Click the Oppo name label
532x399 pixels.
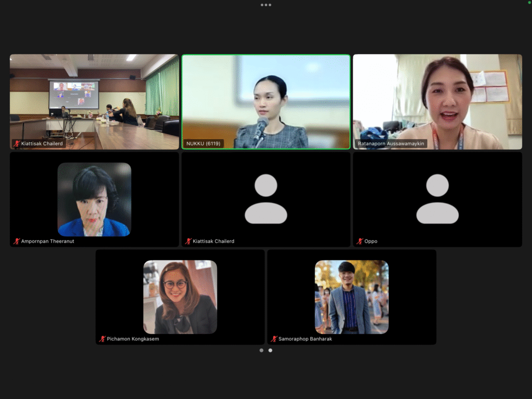click(x=370, y=242)
